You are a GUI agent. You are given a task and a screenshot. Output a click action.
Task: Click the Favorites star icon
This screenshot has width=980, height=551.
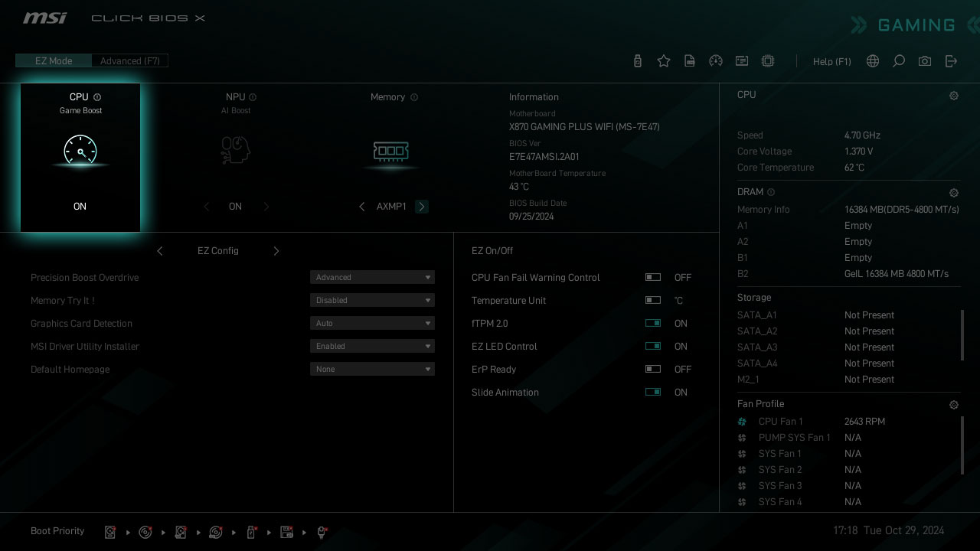(x=664, y=61)
